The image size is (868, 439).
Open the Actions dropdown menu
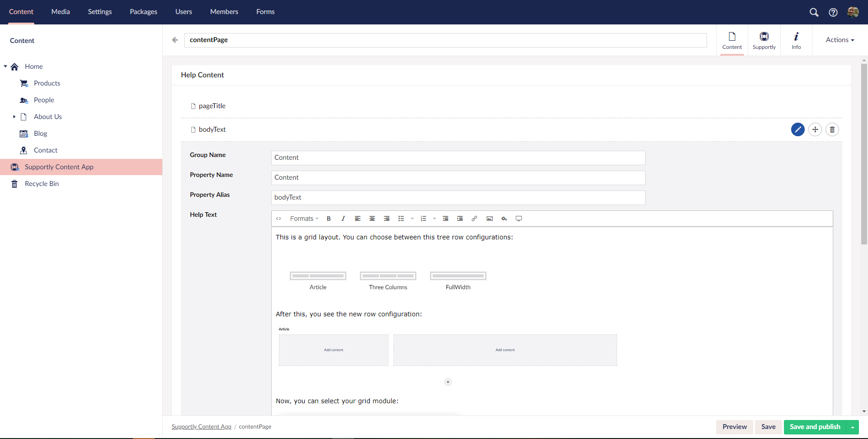(840, 40)
